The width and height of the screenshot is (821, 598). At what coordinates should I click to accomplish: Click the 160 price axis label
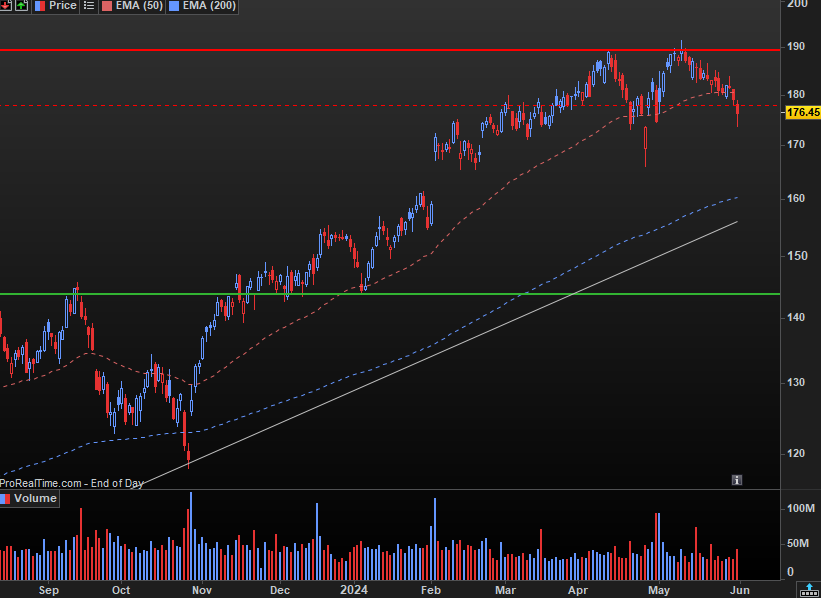coord(796,198)
